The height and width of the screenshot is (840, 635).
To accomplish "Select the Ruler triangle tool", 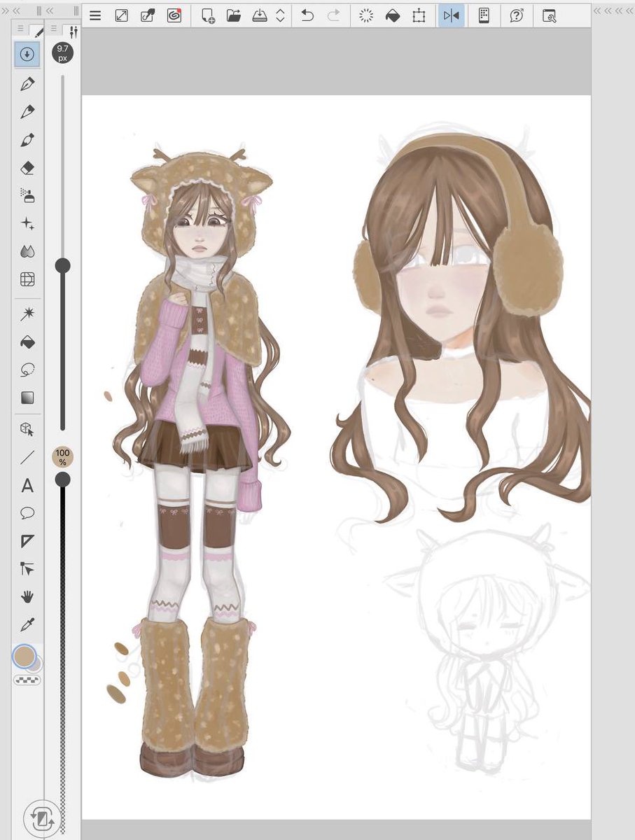I will click(x=27, y=541).
